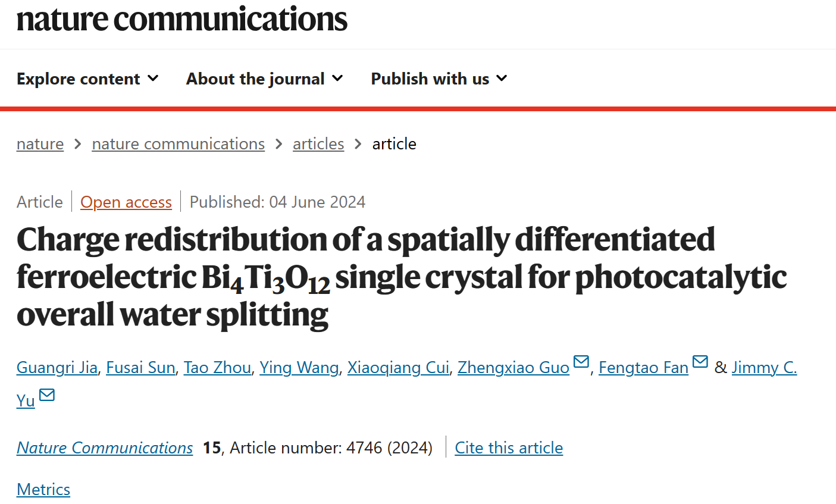This screenshot has width=836, height=504.
Task: Open author Guangri Jia's profile link
Action: coord(57,368)
